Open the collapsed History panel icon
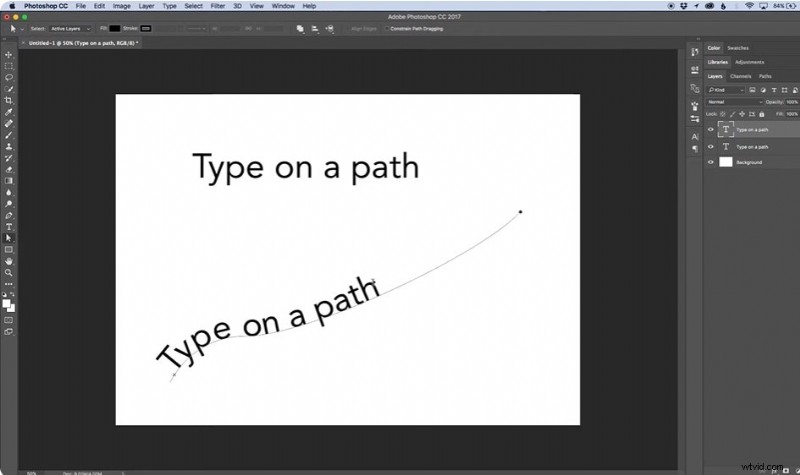 pos(694,52)
